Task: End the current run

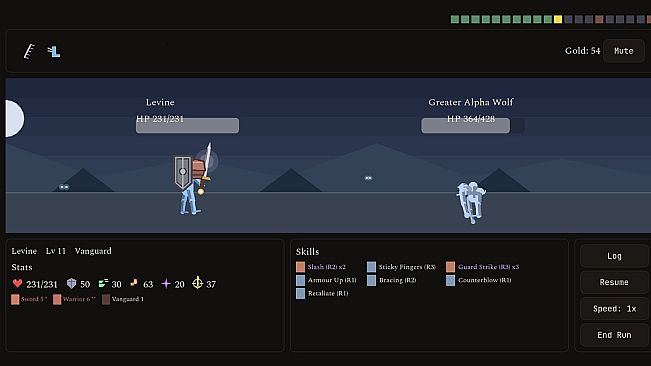Action: pos(614,335)
